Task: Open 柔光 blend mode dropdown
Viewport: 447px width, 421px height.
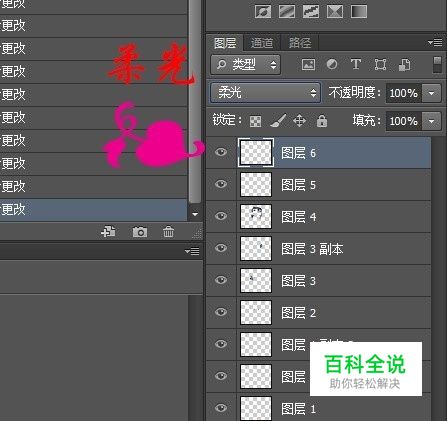Action: (x=266, y=92)
